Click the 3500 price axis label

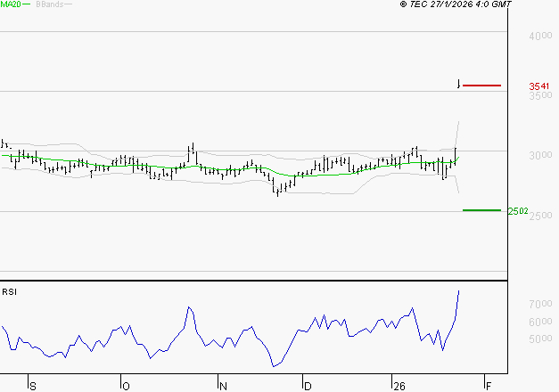540,96
